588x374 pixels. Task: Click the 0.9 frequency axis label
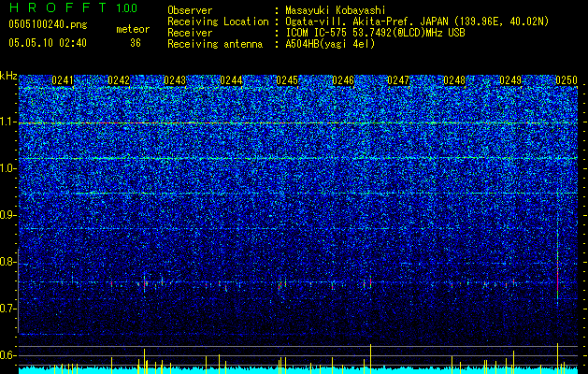pyautogui.click(x=8, y=215)
